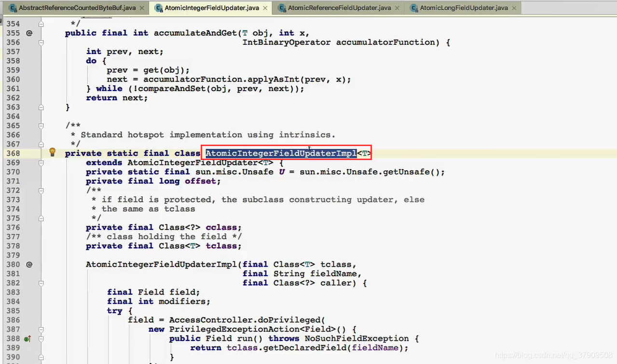617x364 pixels.
Task: Click the implementing-method gutter icon at line 388
Action: pyautogui.click(x=27, y=338)
